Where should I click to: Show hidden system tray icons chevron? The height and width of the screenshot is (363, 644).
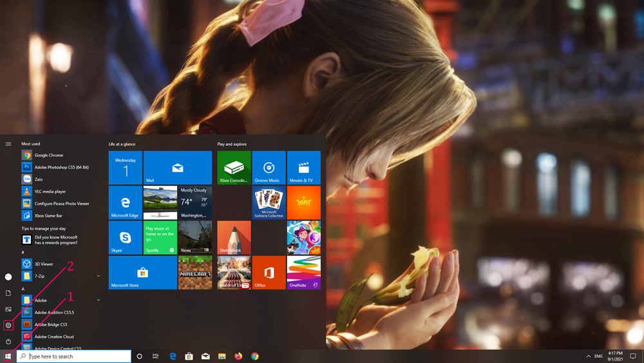coord(588,357)
